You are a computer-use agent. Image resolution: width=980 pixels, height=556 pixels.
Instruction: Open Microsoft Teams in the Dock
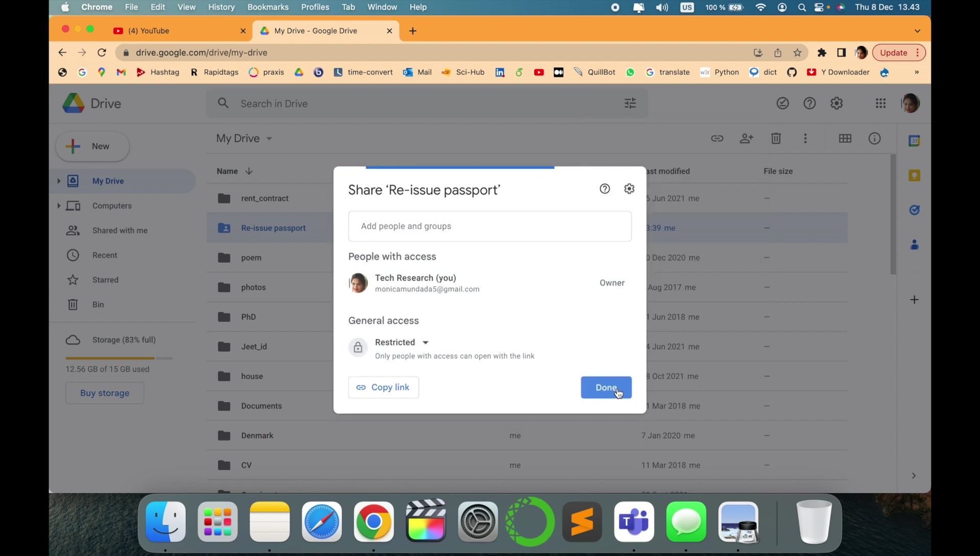point(634,522)
